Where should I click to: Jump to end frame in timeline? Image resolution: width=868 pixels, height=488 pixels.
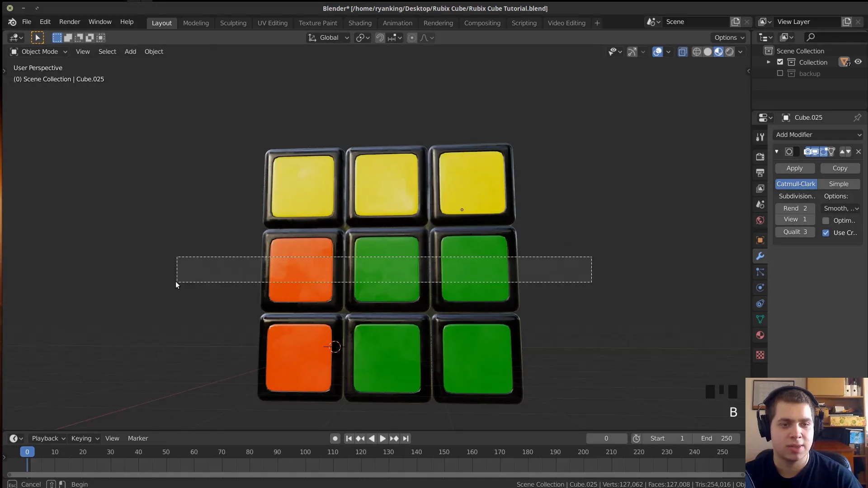point(406,438)
